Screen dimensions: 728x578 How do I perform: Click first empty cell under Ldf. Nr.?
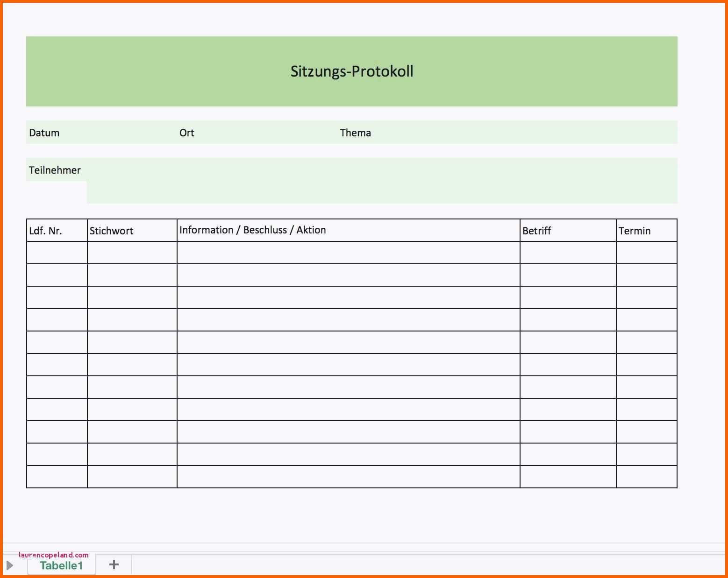pyautogui.click(x=57, y=253)
